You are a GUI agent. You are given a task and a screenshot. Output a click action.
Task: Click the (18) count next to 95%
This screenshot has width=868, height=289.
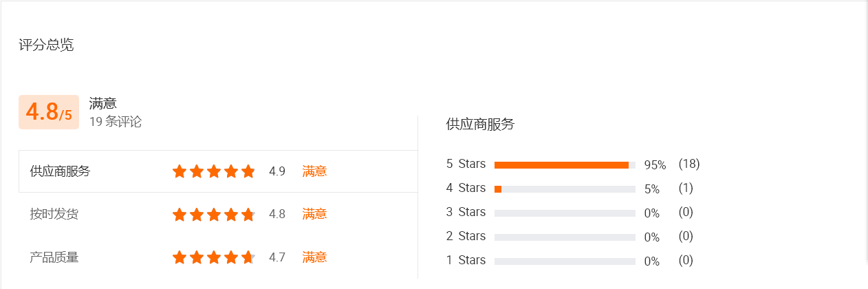pos(688,164)
